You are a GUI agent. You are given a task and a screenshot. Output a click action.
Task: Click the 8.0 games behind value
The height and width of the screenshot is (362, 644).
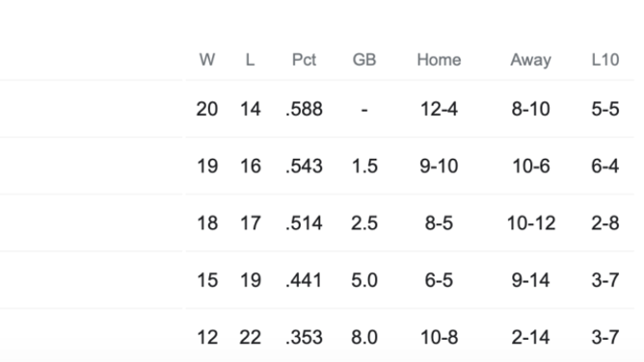click(364, 337)
